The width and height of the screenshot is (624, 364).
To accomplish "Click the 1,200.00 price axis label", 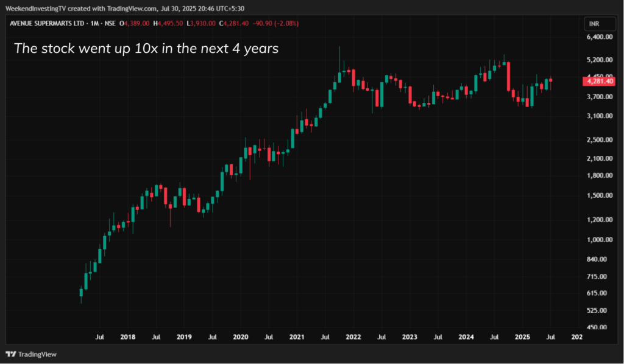I will (x=600, y=220).
